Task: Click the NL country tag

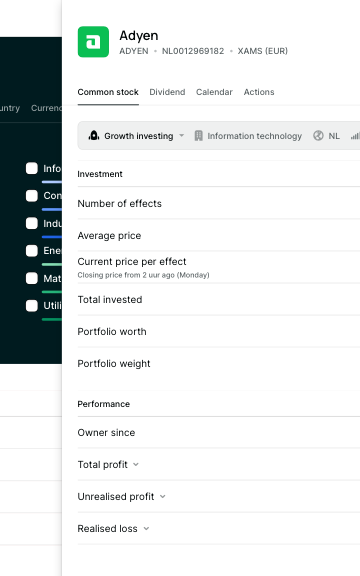Action: (334, 136)
